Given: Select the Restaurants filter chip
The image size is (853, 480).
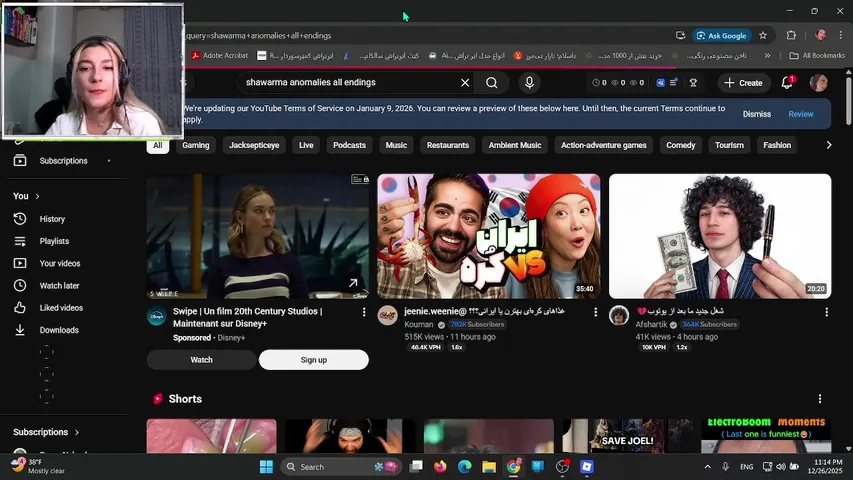Looking at the screenshot, I should [x=448, y=145].
